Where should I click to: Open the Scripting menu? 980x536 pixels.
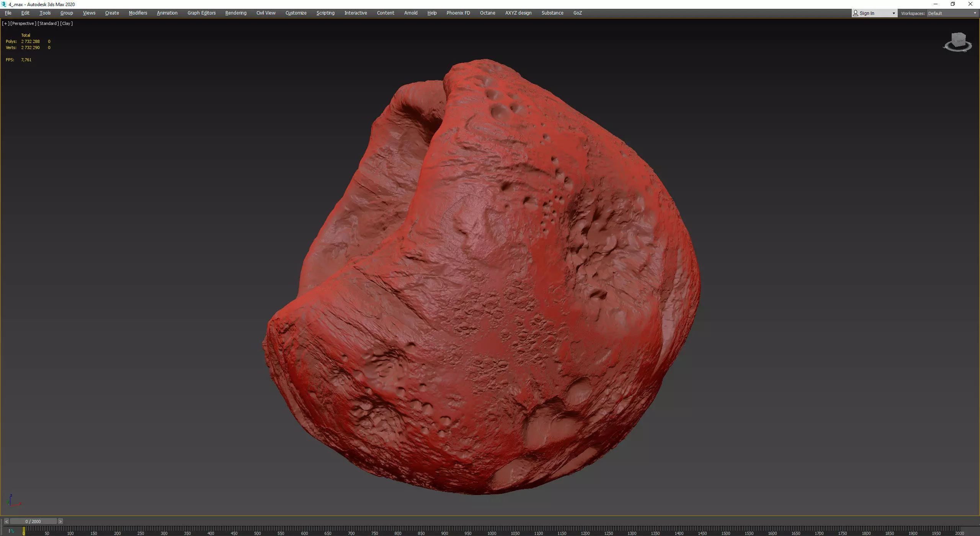[x=325, y=13]
